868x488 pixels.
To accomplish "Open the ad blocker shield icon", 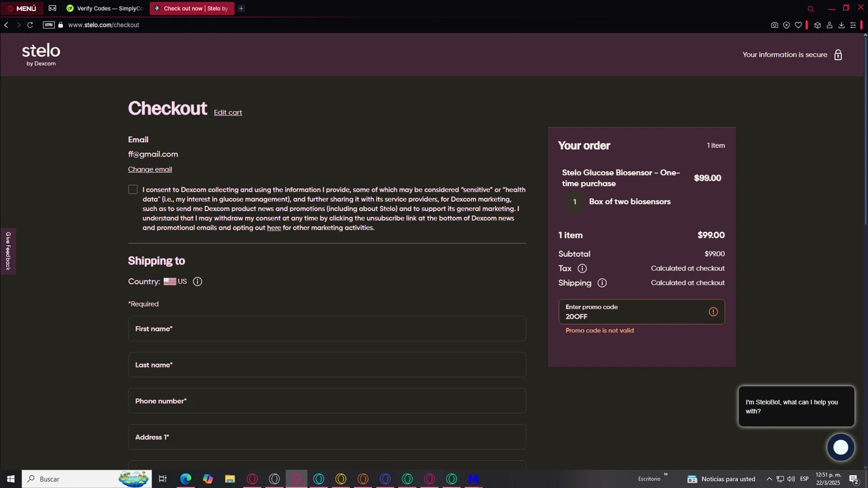I will click(x=786, y=25).
